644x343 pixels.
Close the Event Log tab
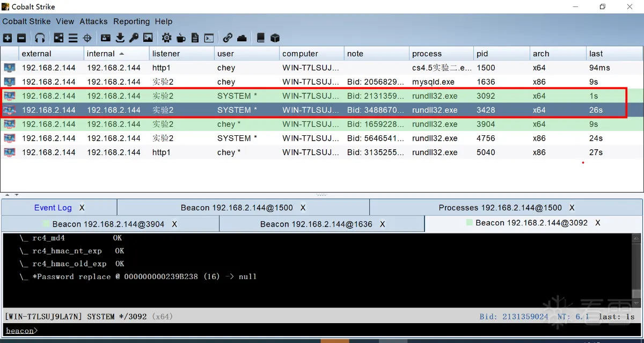tap(82, 208)
